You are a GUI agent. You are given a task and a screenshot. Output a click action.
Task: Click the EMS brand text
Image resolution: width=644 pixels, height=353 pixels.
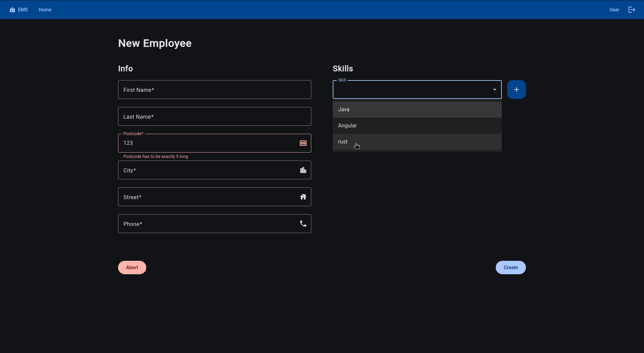[23, 10]
